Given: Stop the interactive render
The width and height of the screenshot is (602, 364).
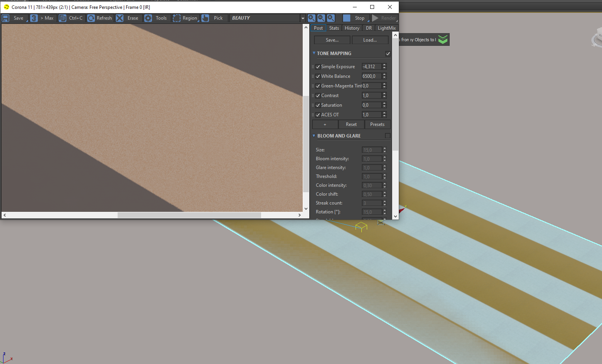Looking at the screenshot, I should [356, 18].
